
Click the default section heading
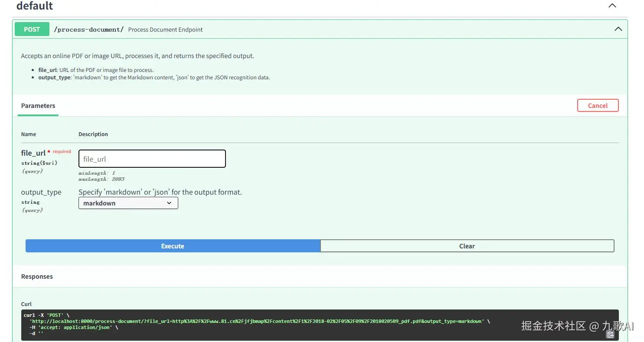pos(35,6)
